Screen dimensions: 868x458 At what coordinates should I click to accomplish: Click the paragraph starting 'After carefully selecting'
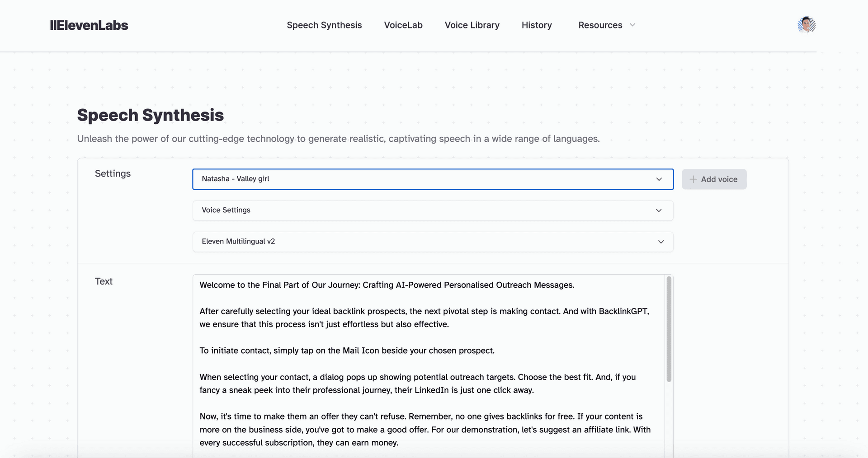pyautogui.click(x=425, y=318)
